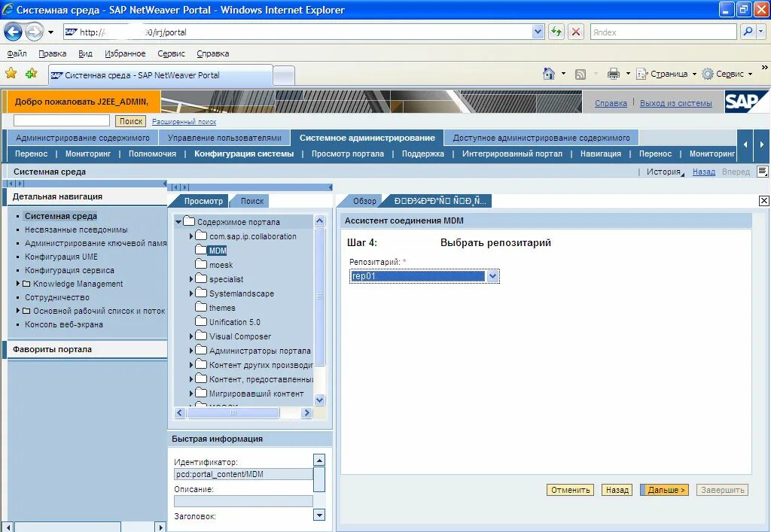
Task: Click the search magnifier icon by Yandex box
Action: 748,32
